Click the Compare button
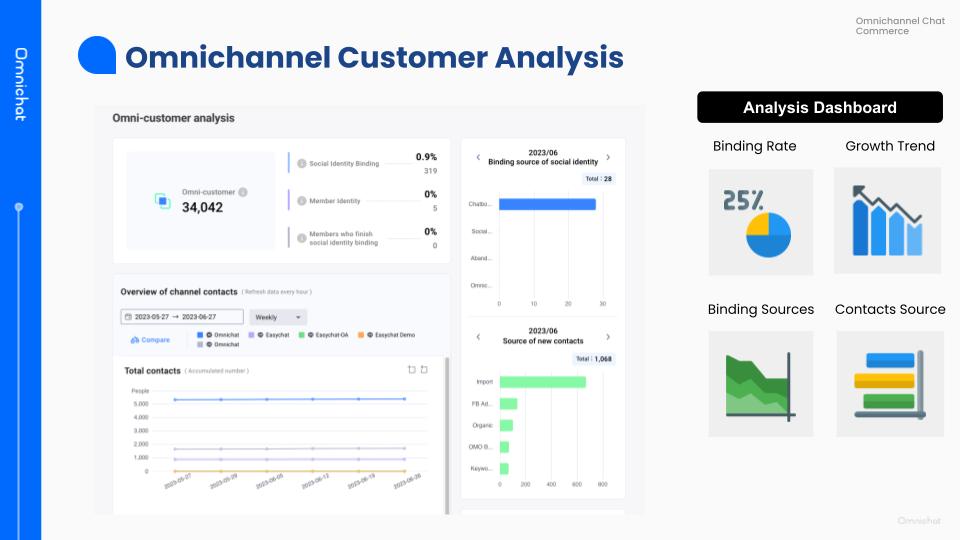The image size is (960, 540). [x=150, y=340]
